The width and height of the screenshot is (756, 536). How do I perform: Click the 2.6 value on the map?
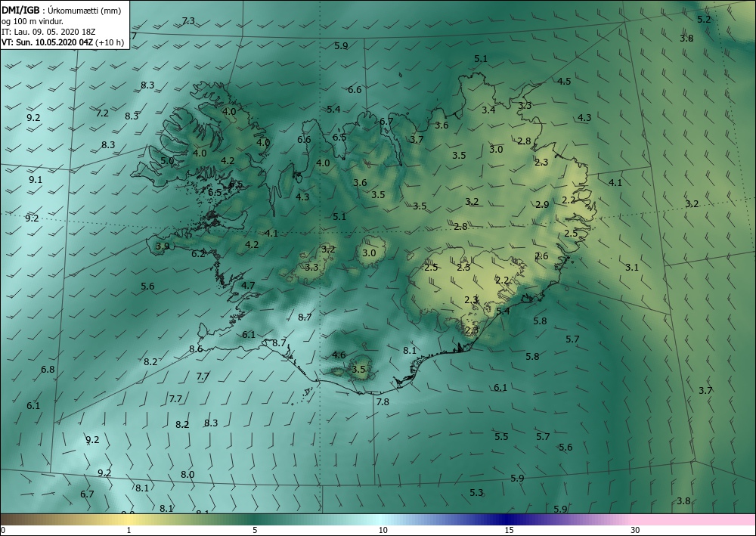[541, 256]
